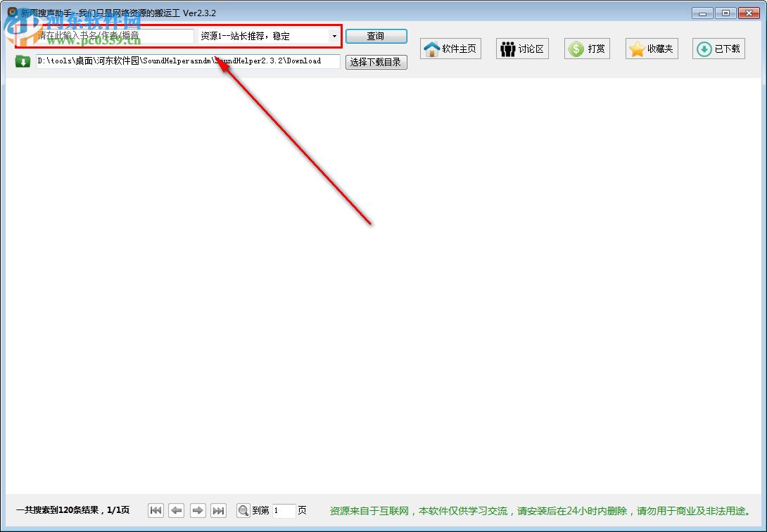Open the 资源1 source dropdown
This screenshot has width=767, height=532.
(269, 36)
